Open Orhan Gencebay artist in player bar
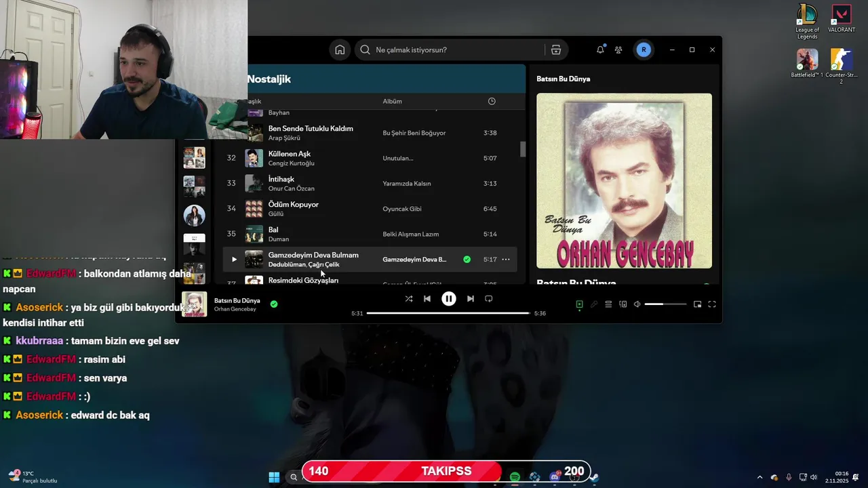This screenshot has height=488, width=868. pos(235,309)
